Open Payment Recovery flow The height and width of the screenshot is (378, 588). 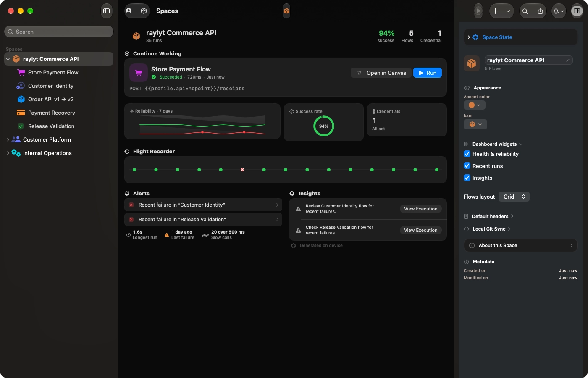tap(59, 113)
